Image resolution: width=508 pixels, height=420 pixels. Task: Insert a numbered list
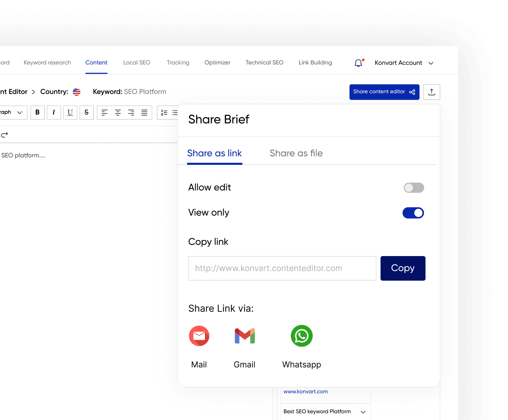tap(164, 112)
